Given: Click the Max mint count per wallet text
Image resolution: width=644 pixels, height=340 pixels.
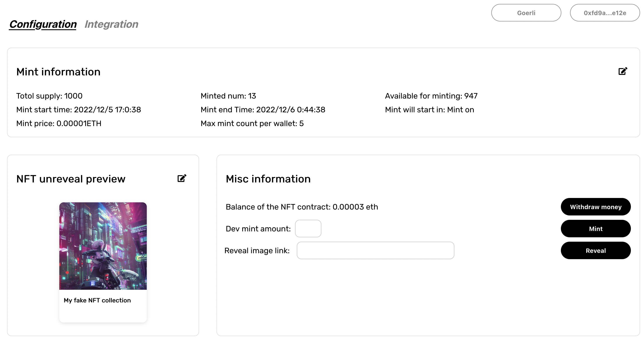Looking at the screenshot, I should click(x=252, y=124).
